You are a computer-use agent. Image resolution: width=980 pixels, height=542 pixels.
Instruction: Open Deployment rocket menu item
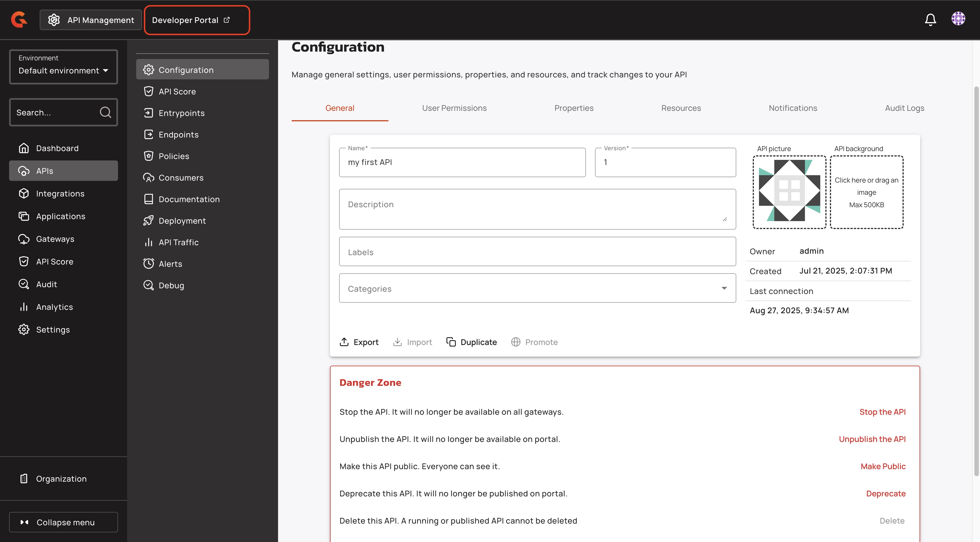click(x=182, y=221)
